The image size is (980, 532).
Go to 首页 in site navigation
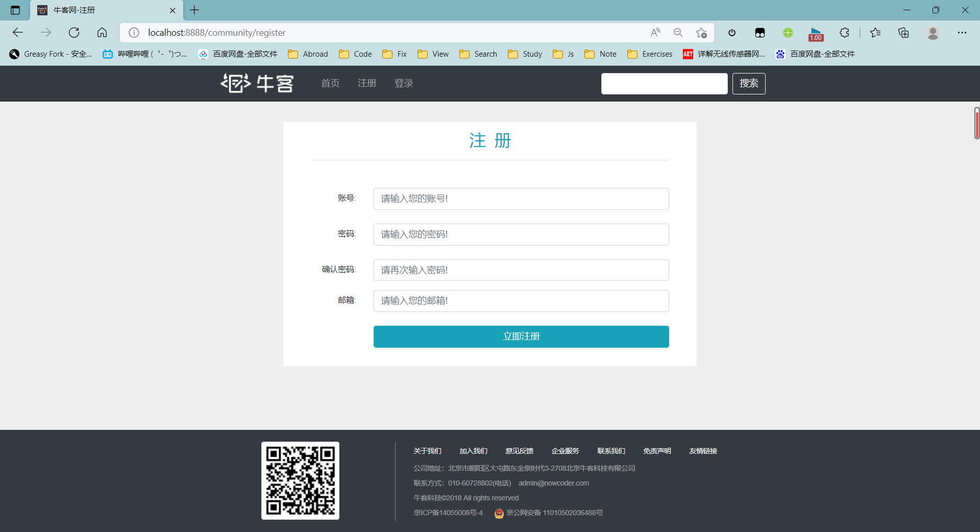330,83
